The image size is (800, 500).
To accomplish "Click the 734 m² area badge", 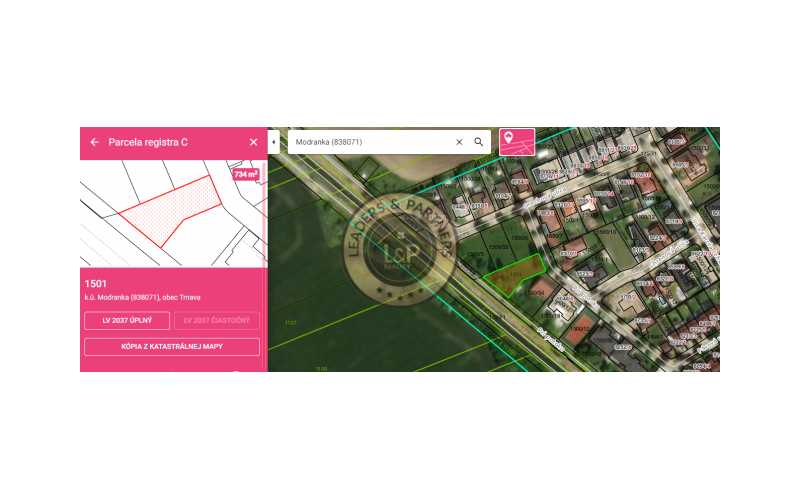I will [245, 174].
